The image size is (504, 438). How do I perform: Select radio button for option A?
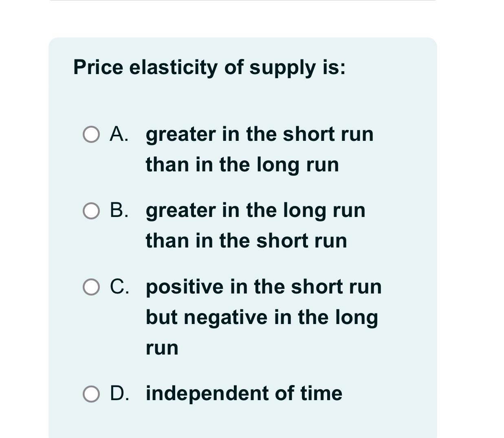[91, 134]
